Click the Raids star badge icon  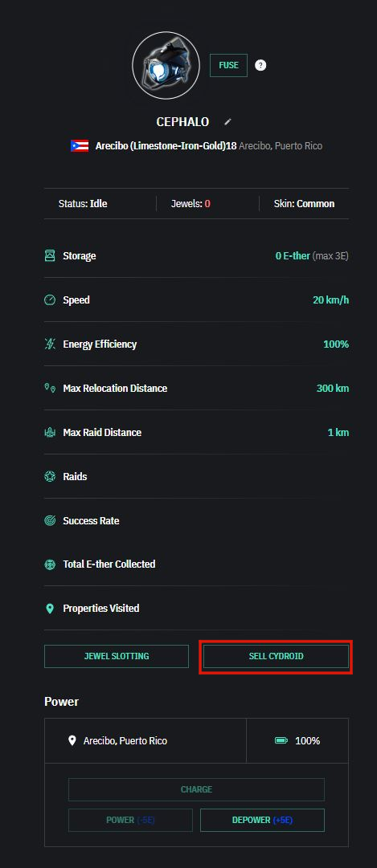tap(50, 477)
